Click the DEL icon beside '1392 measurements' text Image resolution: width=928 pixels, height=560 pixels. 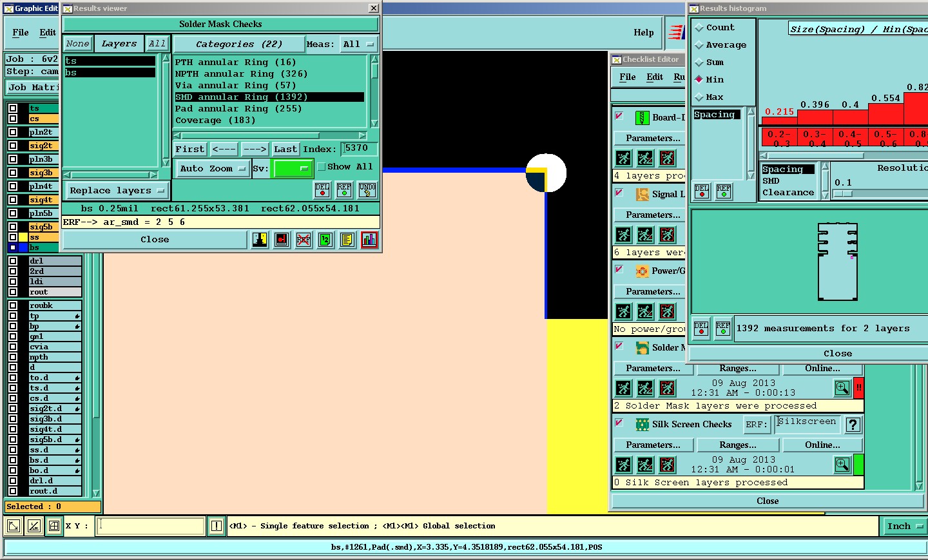tap(701, 328)
